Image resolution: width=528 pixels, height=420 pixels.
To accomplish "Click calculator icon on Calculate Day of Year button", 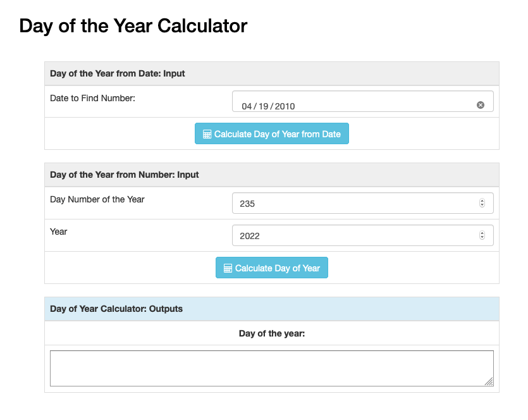I will [228, 268].
